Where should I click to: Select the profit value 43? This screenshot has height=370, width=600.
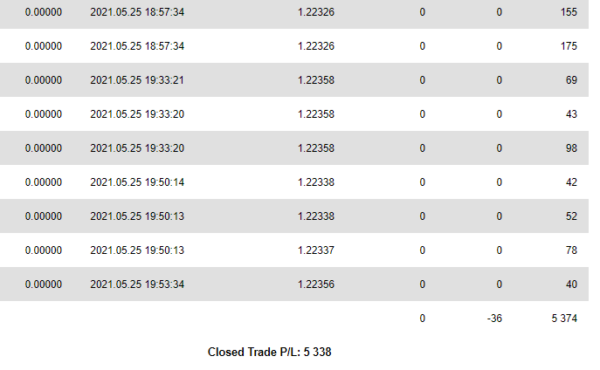pos(571,114)
